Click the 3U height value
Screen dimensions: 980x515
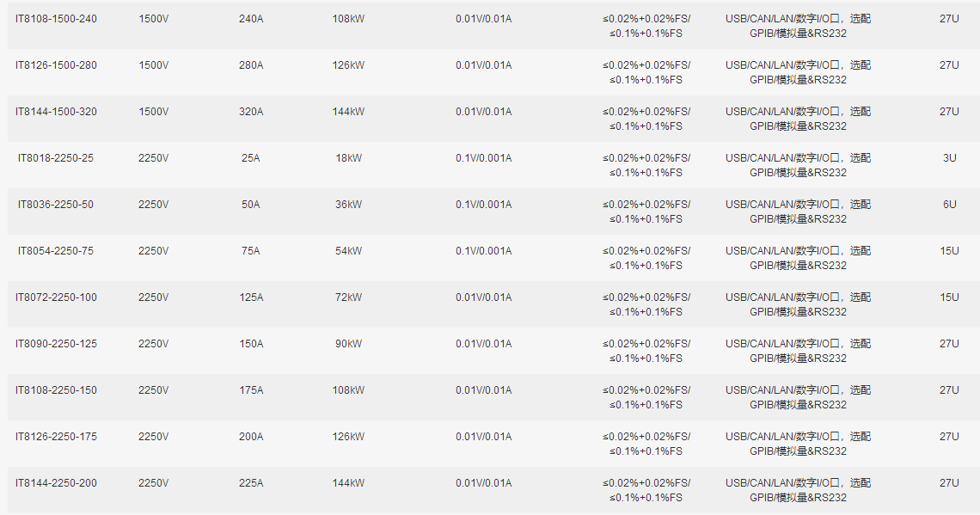[x=949, y=158]
